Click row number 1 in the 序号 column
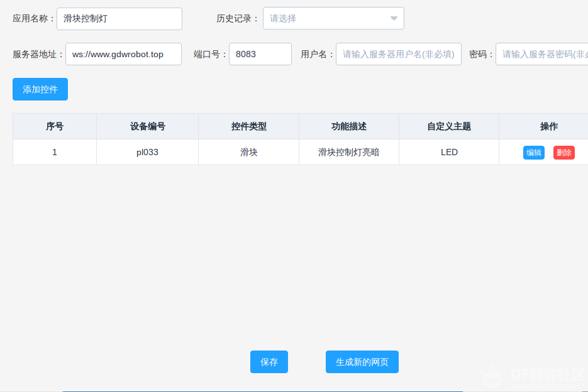 coord(54,152)
